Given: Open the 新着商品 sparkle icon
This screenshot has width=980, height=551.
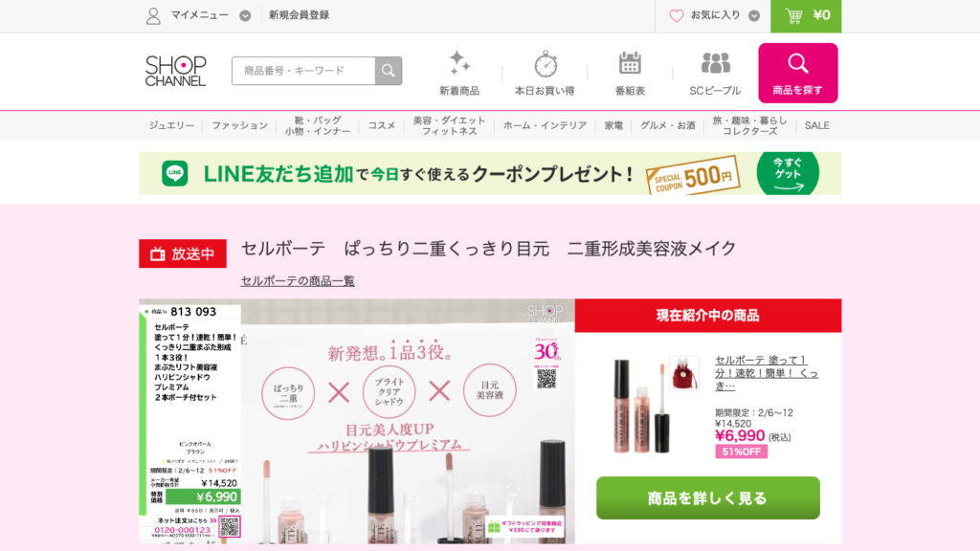Looking at the screenshot, I should click(x=459, y=64).
